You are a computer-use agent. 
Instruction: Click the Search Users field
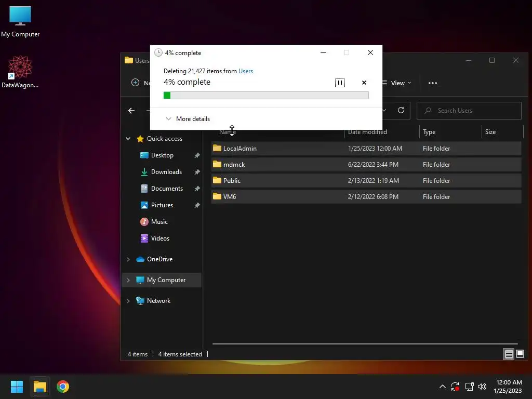click(x=469, y=111)
